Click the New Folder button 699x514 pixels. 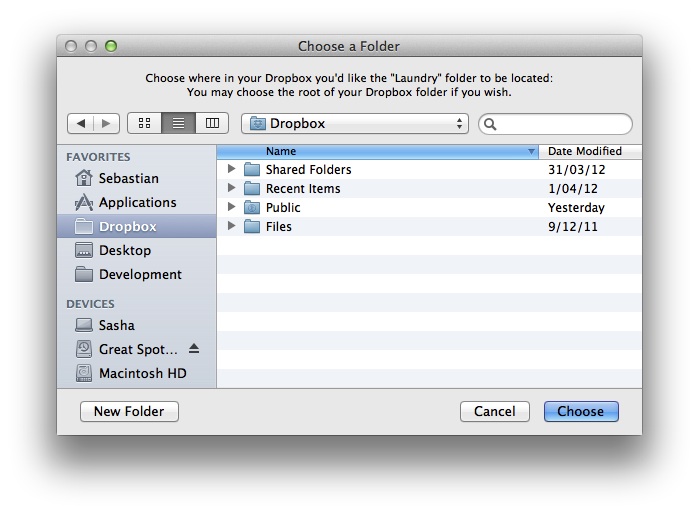[129, 411]
